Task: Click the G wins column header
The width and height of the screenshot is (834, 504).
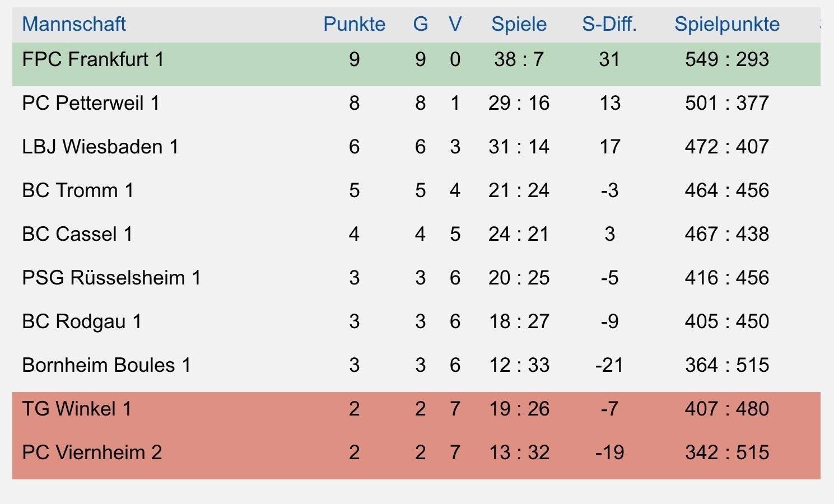Action: click(x=421, y=24)
